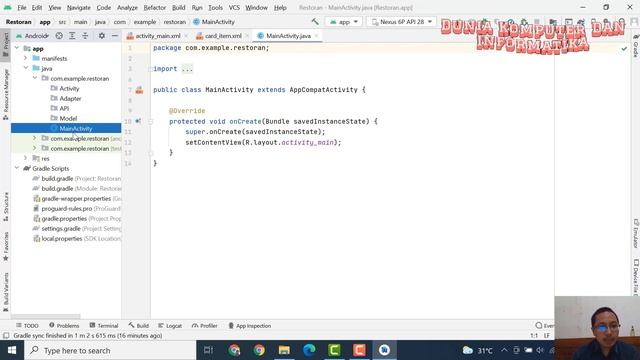Open the Event Log
The height and width of the screenshot is (360, 640).
[x=544, y=326]
